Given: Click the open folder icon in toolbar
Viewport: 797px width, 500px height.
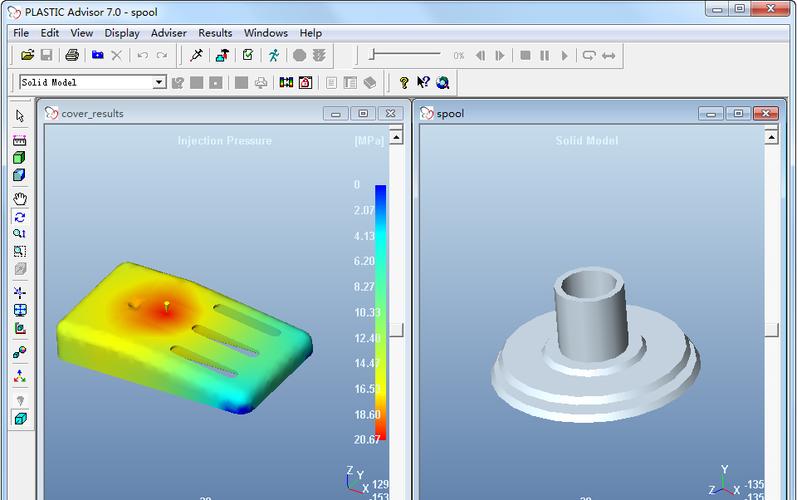Looking at the screenshot, I should pos(27,55).
